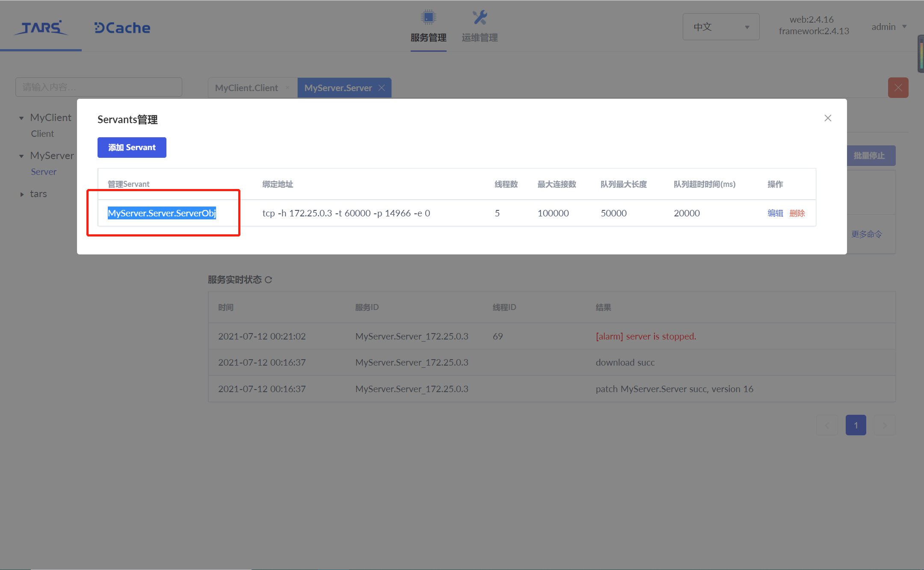Refresh the service realtime status
924x570 pixels.
(x=269, y=280)
